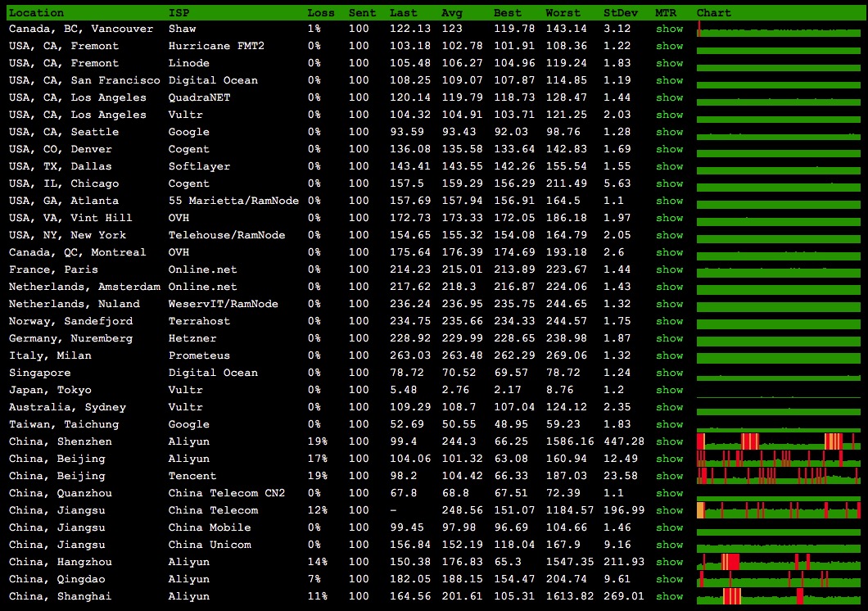Show MTR for Cogent Denver row
This screenshot has height=611, width=868.
(x=669, y=149)
